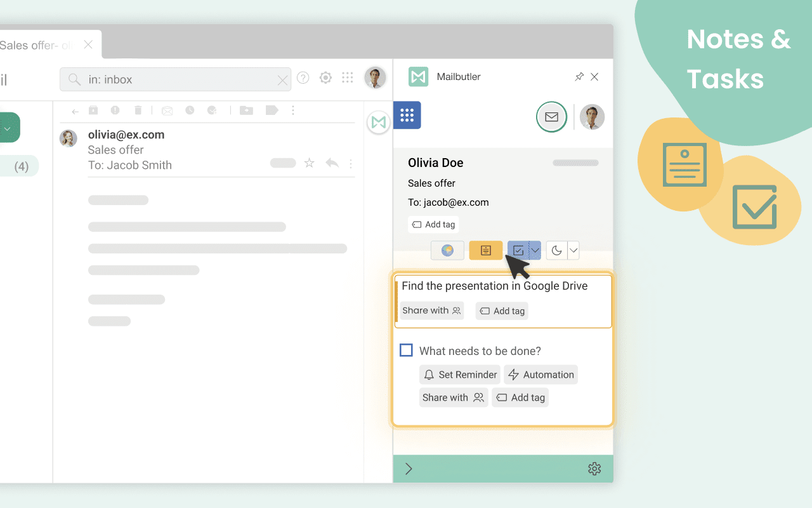This screenshot has height=508, width=812.
Task: Open Mailbutler settings gear at the bottom
Action: (594, 469)
